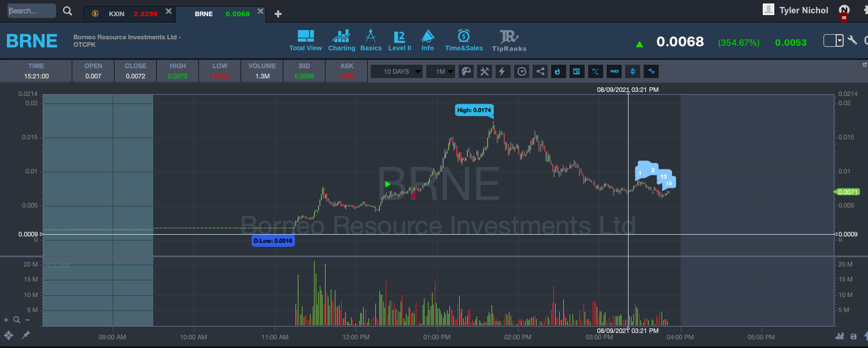Open notifications with 38 badge

[x=844, y=11]
